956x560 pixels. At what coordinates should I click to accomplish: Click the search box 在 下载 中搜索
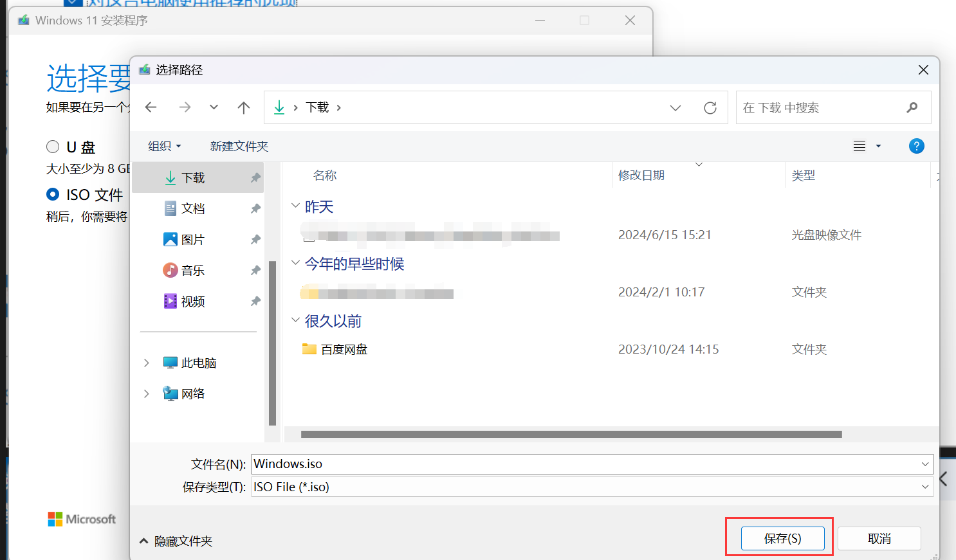833,107
